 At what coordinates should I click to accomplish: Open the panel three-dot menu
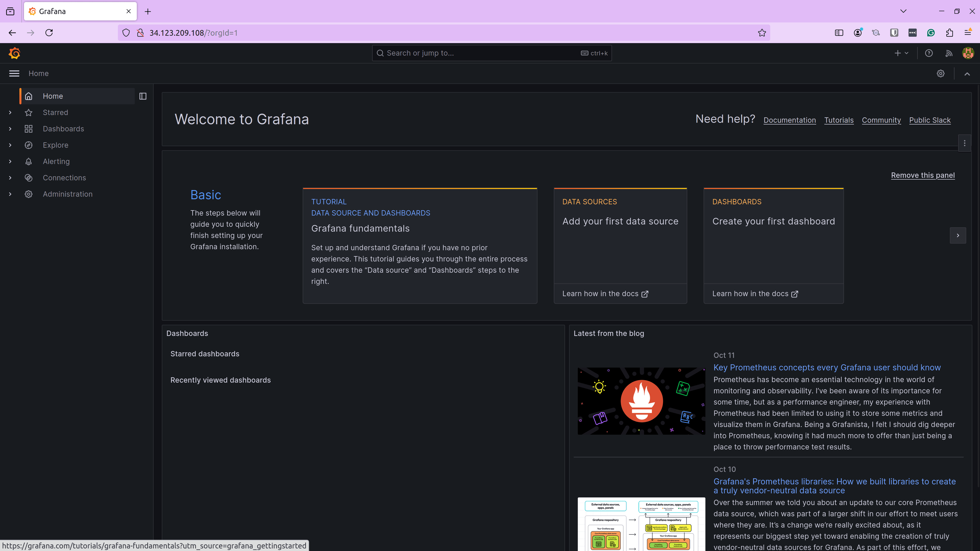(x=964, y=143)
